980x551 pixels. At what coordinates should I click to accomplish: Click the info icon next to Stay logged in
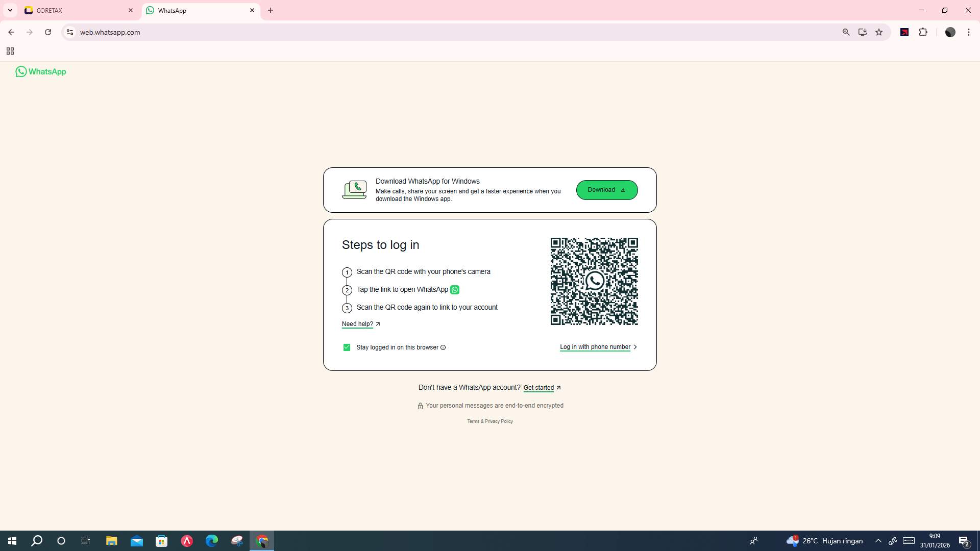(443, 347)
